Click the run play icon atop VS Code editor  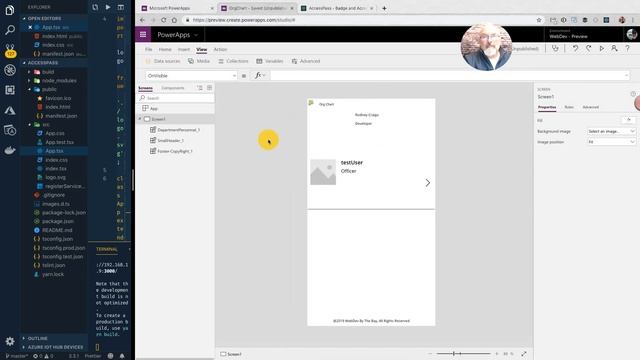pos(108,7)
